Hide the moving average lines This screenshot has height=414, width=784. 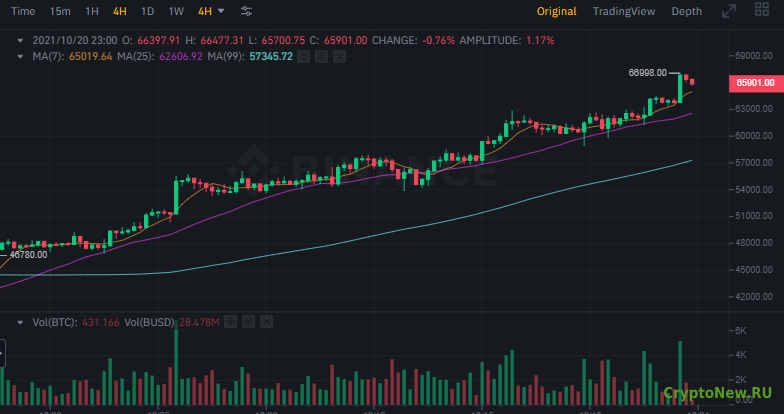pyautogui.click(x=304, y=57)
